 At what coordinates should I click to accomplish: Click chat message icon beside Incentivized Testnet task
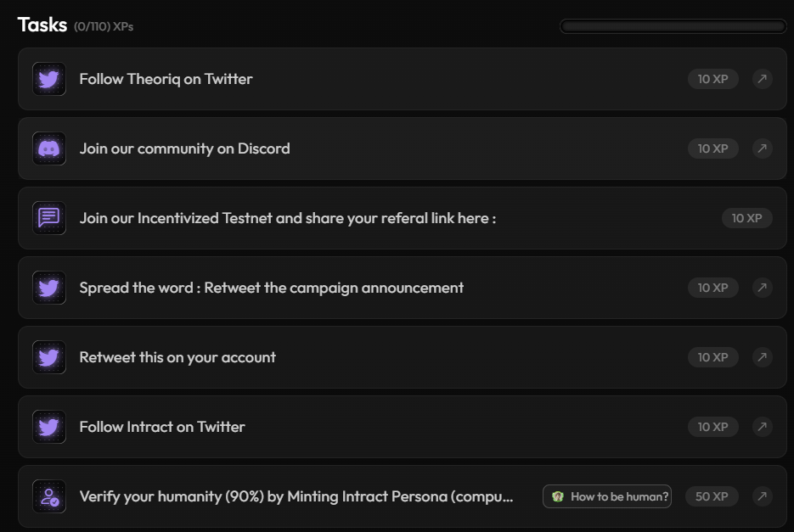49,218
